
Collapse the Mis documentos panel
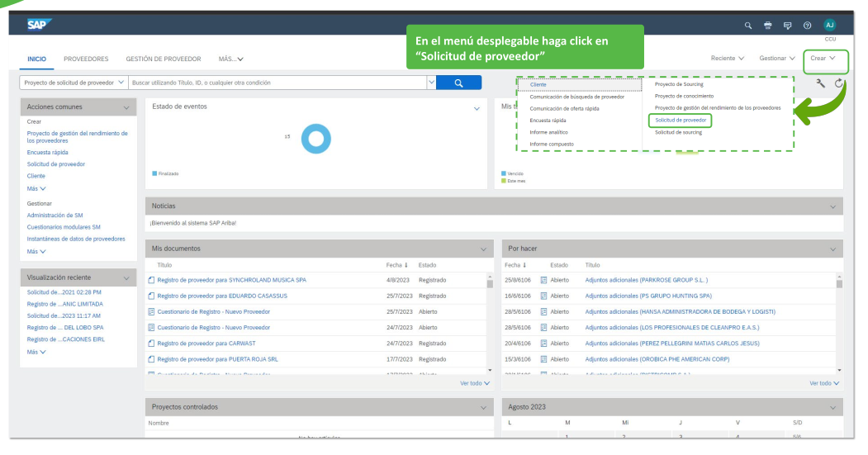pos(483,249)
